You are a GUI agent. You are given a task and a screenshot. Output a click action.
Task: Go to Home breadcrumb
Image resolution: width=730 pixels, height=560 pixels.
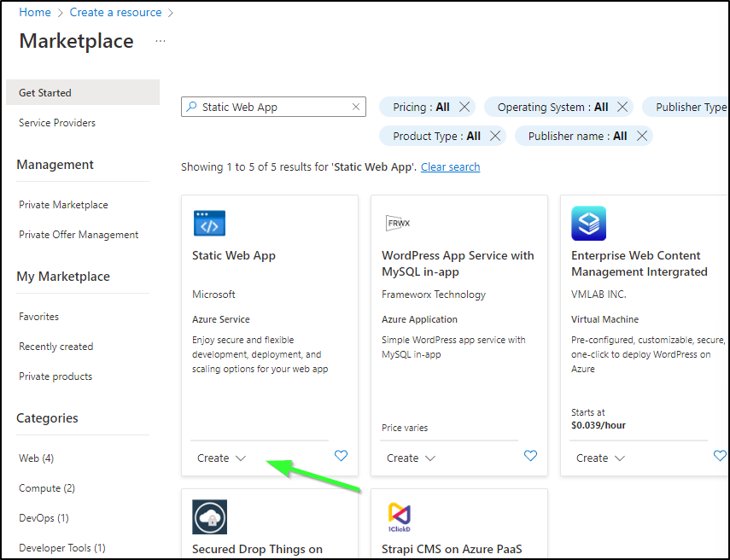pyautogui.click(x=35, y=13)
